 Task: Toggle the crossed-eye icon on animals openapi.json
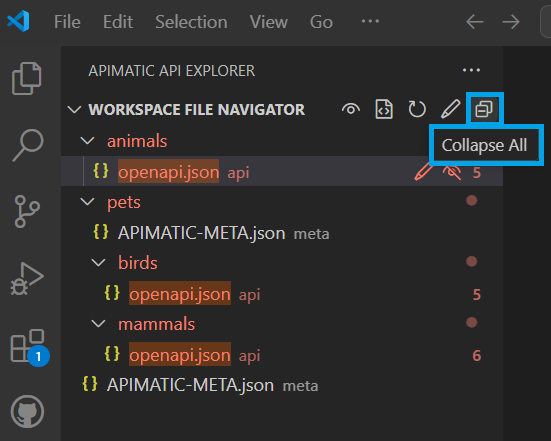452,173
